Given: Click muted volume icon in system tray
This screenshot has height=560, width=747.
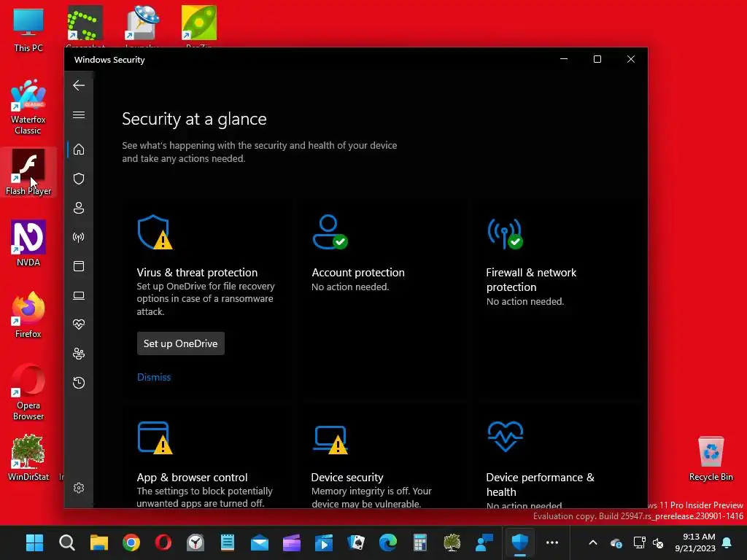Looking at the screenshot, I should coord(658,542).
